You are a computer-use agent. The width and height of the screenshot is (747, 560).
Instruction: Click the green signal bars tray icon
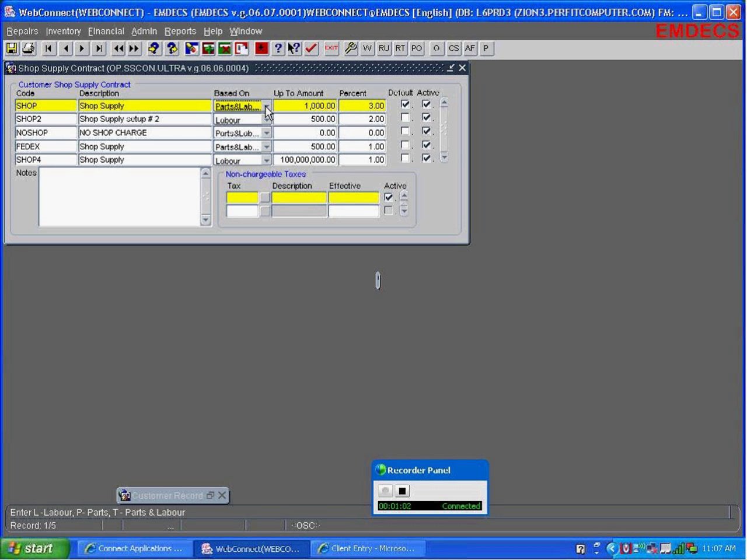678,548
